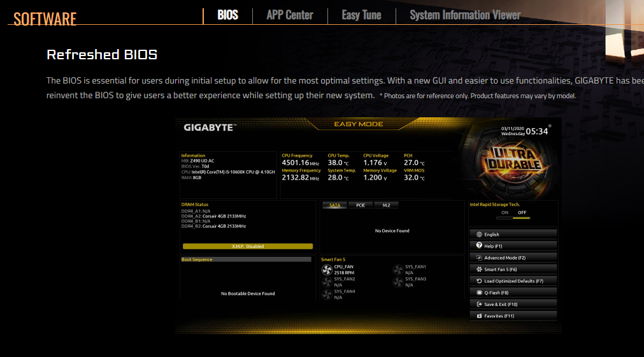Click the Help (F1) button
The width and height of the screenshot is (644, 357).
[513, 246]
